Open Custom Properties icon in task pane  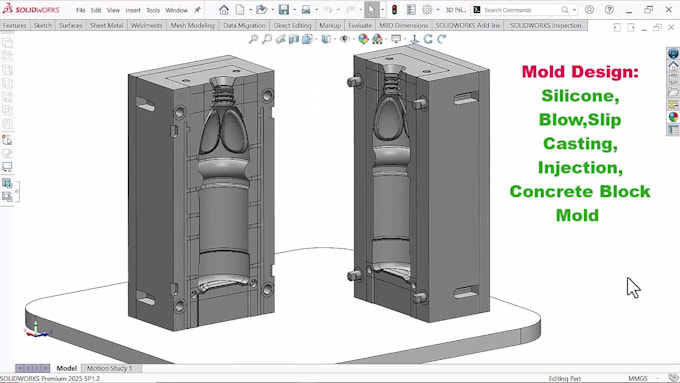(x=673, y=129)
